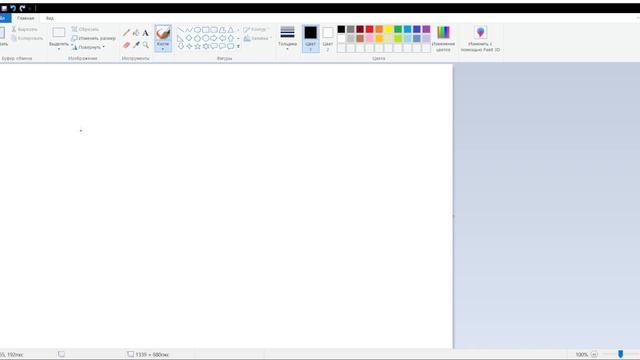The height and width of the screenshot is (360, 640).
Task: Click Resize (Изменить размер) button
Action: point(93,38)
